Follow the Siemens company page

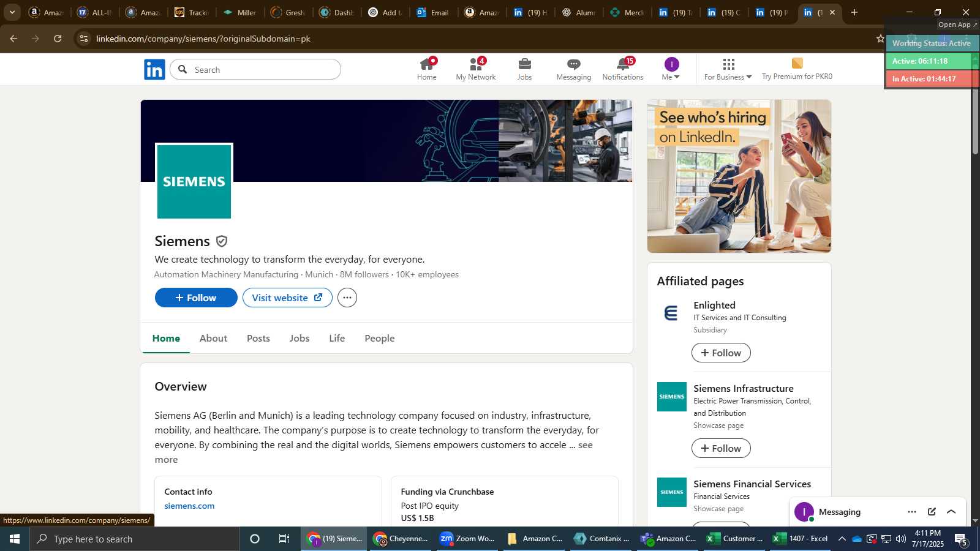coord(196,298)
